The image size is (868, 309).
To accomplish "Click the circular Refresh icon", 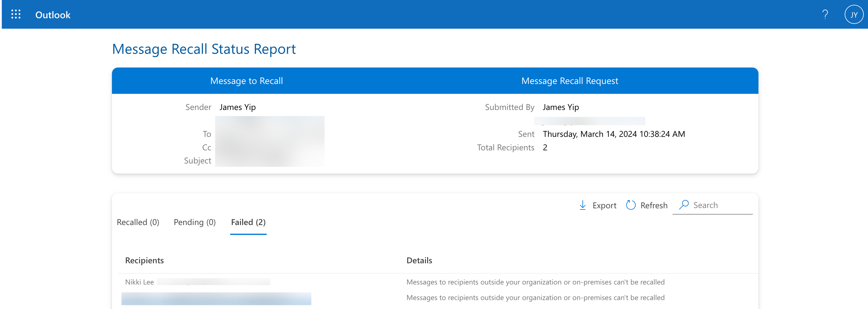I will [x=631, y=205].
